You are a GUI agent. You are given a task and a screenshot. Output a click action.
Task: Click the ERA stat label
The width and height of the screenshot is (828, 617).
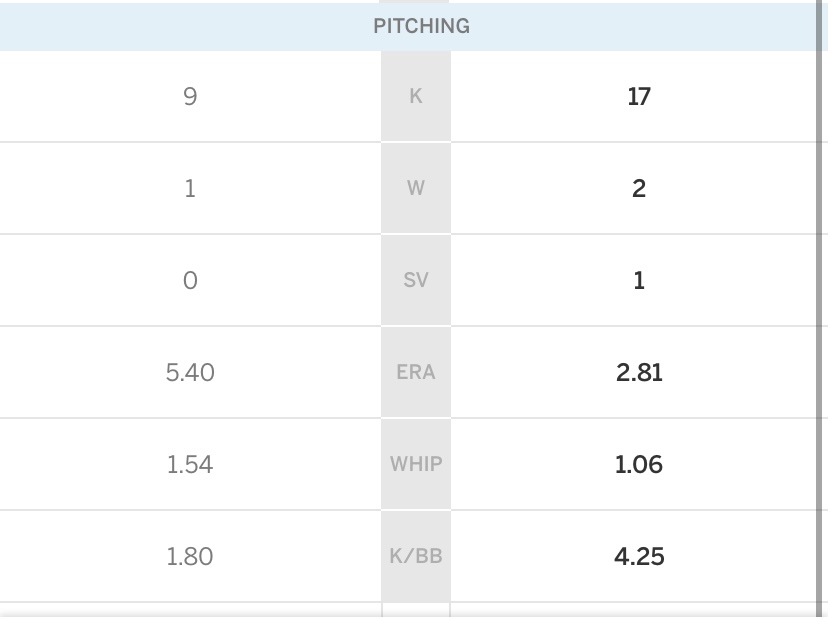click(x=416, y=373)
